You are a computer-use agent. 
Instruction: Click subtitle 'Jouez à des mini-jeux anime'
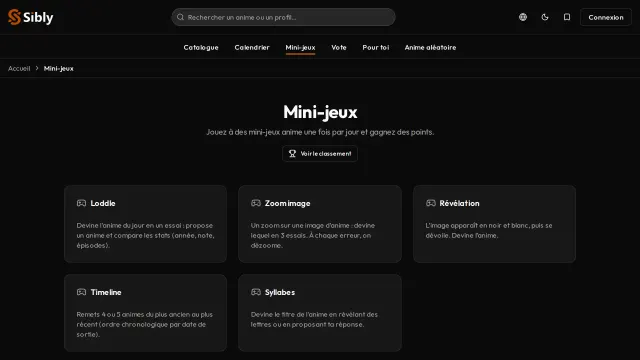pyautogui.click(x=261, y=132)
